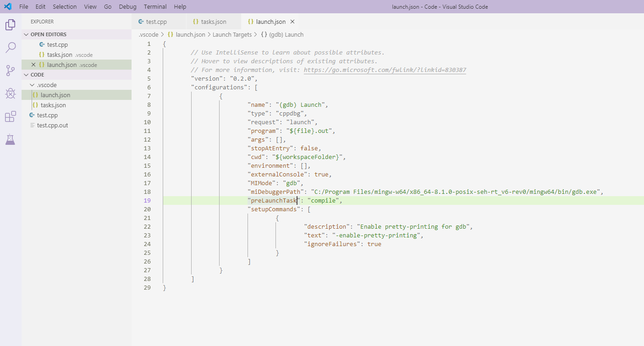Open the Explorer view in activity bar

(x=11, y=25)
